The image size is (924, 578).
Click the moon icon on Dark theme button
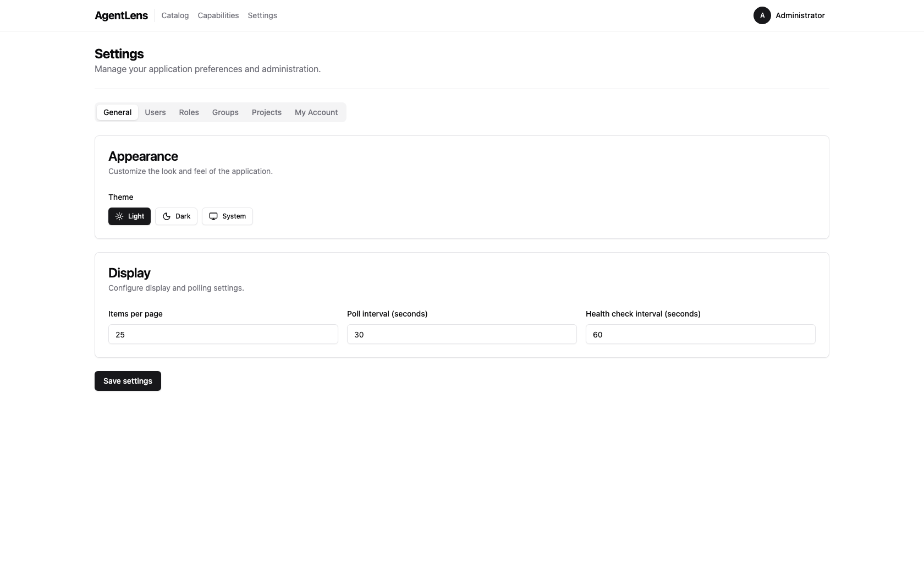coord(166,216)
